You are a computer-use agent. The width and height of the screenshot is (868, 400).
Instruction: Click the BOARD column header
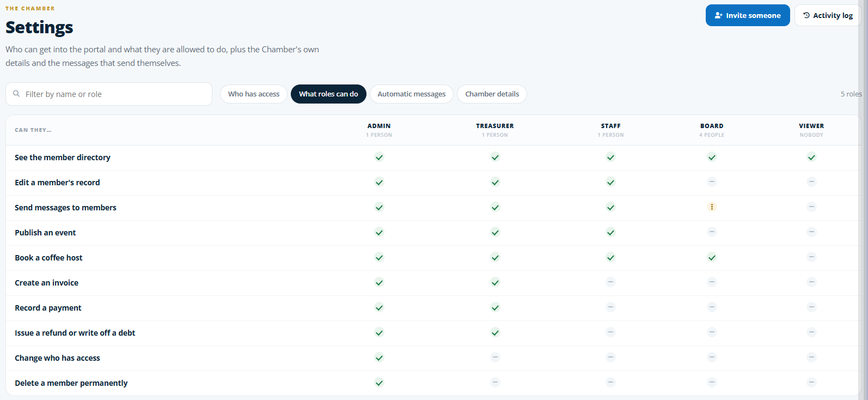click(x=712, y=126)
